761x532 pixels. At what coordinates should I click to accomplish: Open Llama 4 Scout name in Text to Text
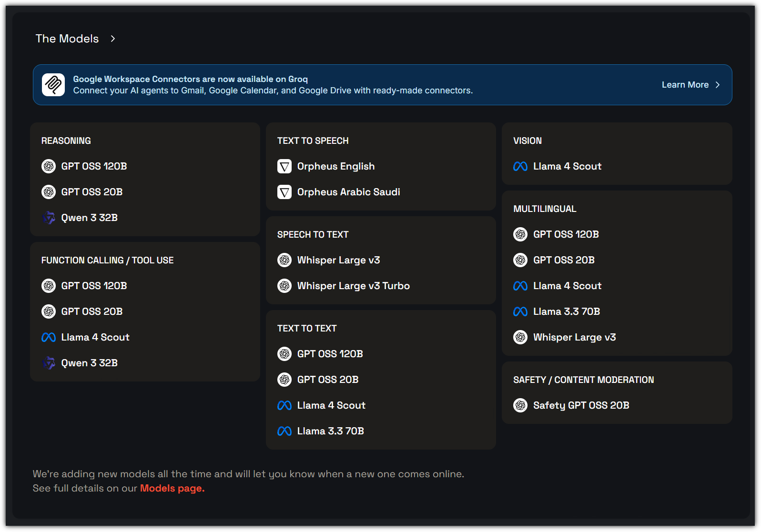331,405
